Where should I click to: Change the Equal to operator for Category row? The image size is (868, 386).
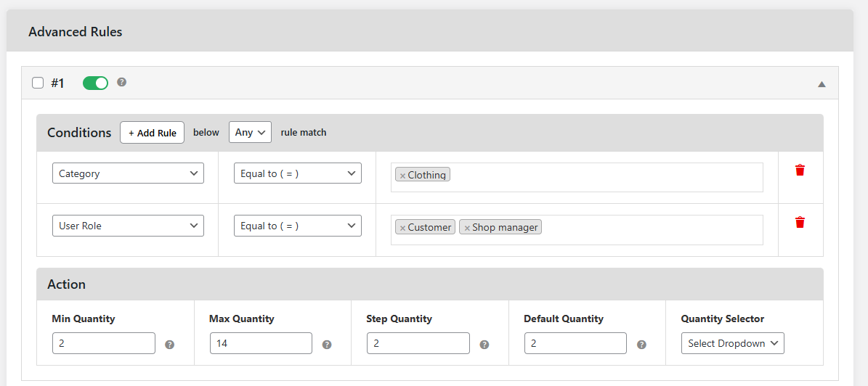[x=298, y=173]
